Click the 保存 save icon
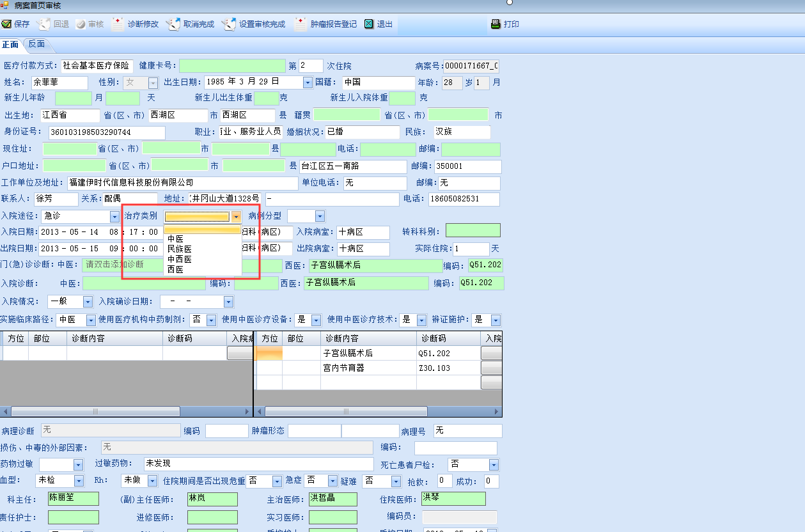 (6, 24)
